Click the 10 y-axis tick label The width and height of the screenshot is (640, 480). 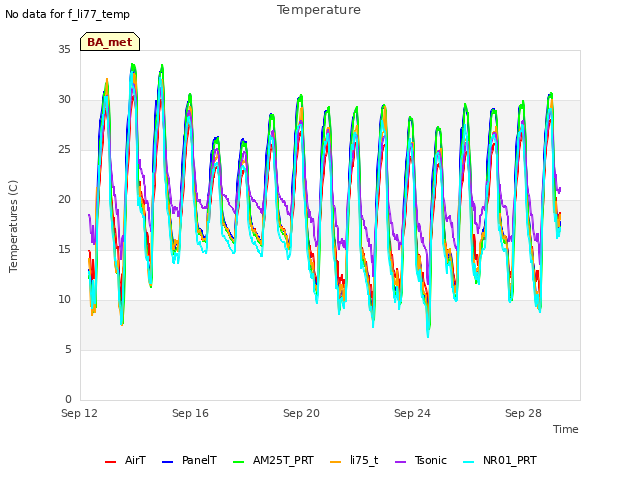coord(64,300)
